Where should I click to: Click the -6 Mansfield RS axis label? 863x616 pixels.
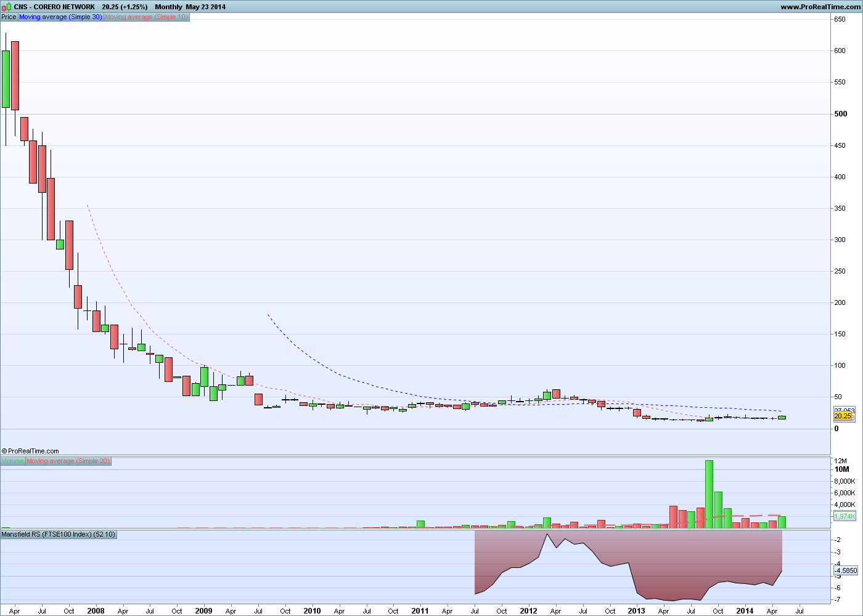pos(838,588)
